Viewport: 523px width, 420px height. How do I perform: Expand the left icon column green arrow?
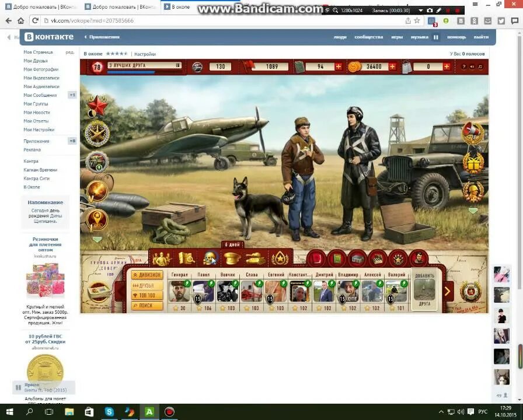97,240
